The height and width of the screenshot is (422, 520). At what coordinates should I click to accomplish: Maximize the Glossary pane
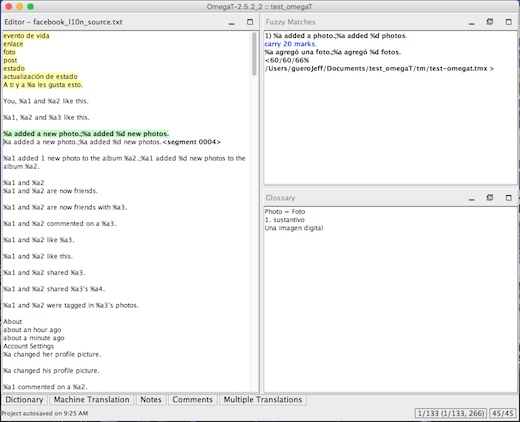click(508, 198)
